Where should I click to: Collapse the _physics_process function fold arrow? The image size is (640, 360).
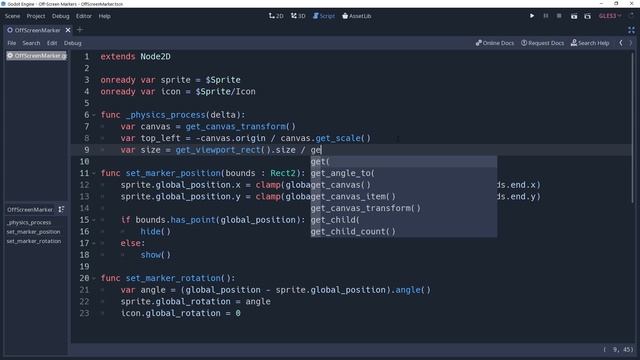(x=94, y=115)
